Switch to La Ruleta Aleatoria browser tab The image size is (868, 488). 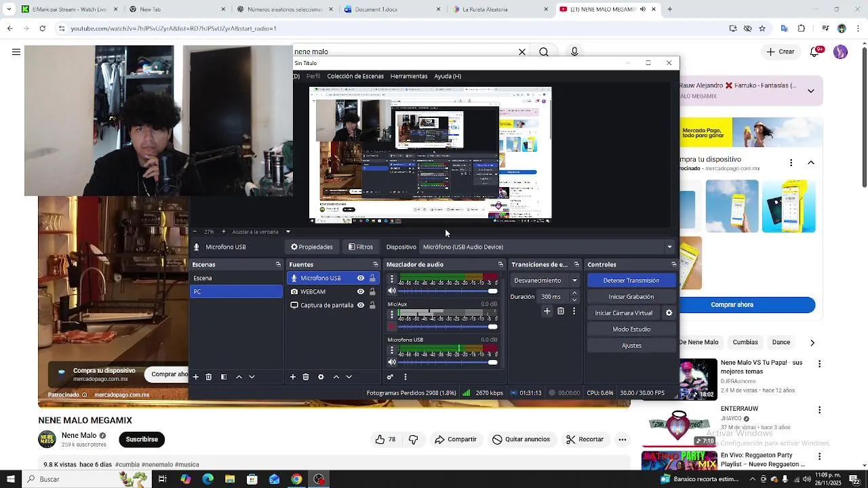[x=502, y=9]
